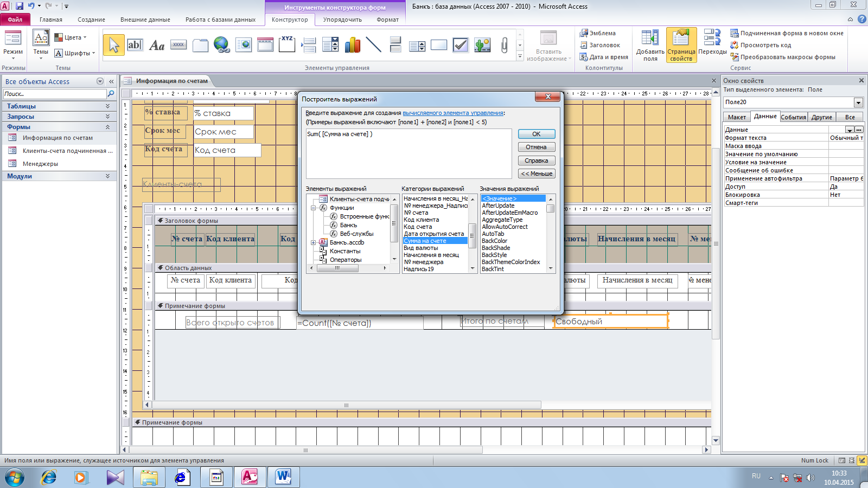Open the Внешние данные ribbon tab

click(x=145, y=20)
